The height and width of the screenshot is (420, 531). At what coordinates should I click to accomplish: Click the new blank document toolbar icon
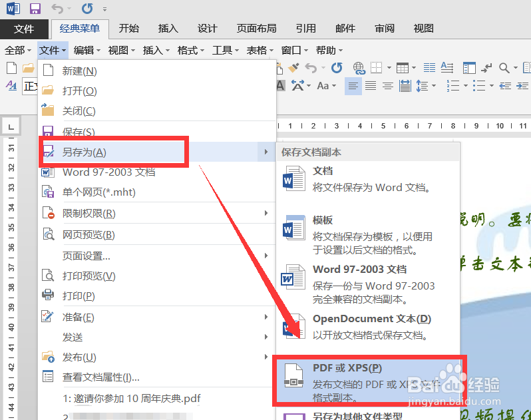click(11, 68)
